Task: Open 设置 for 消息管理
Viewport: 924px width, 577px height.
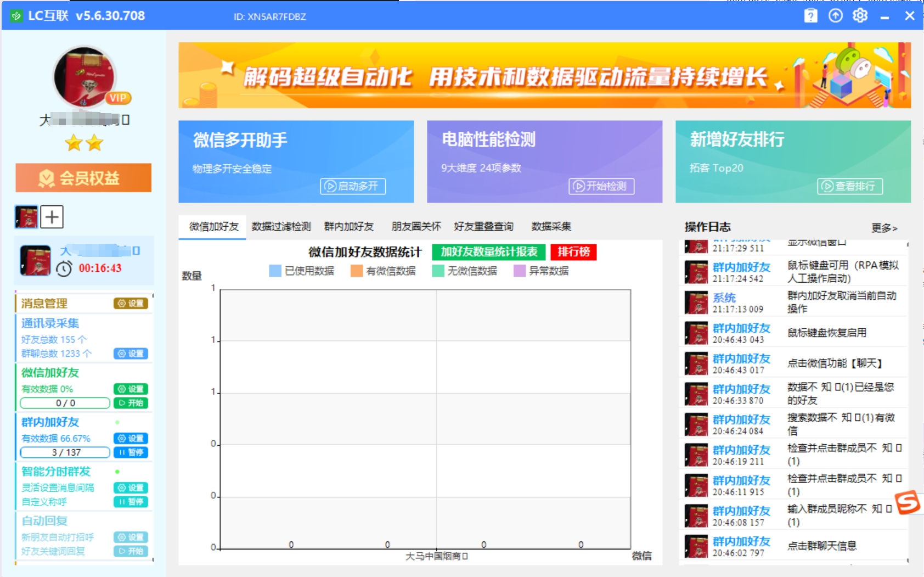Action: pyautogui.click(x=131, y=304)
